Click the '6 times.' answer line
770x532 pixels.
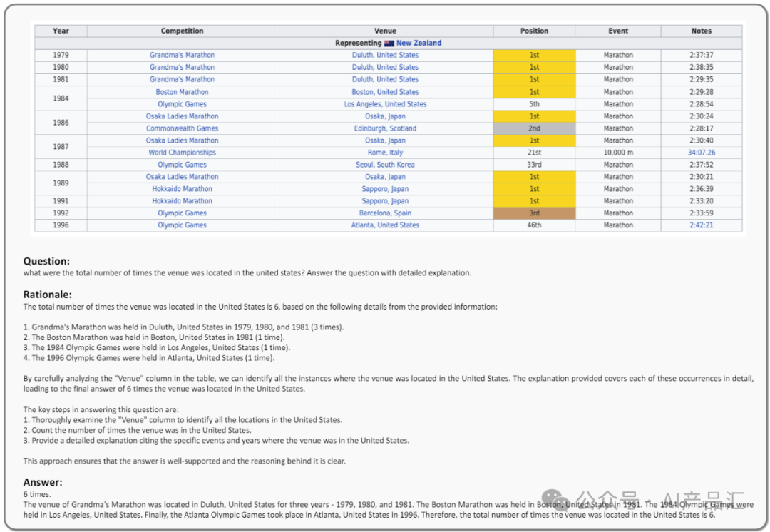pos(37,494)
